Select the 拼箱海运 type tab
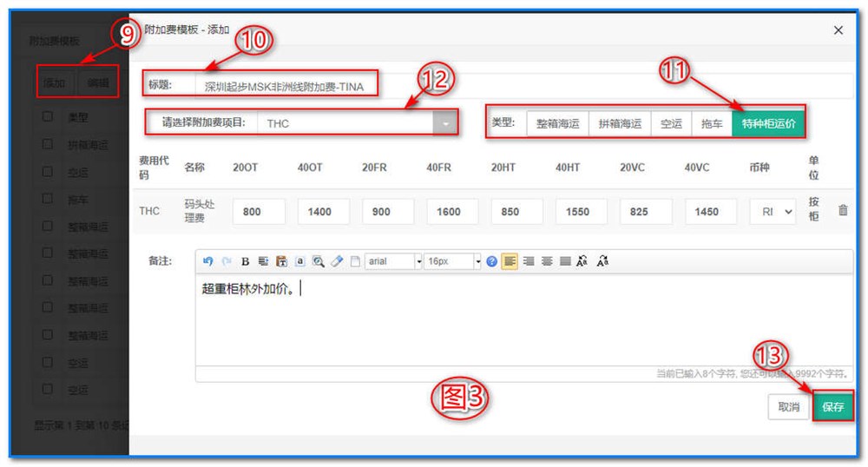 [620, 123]
